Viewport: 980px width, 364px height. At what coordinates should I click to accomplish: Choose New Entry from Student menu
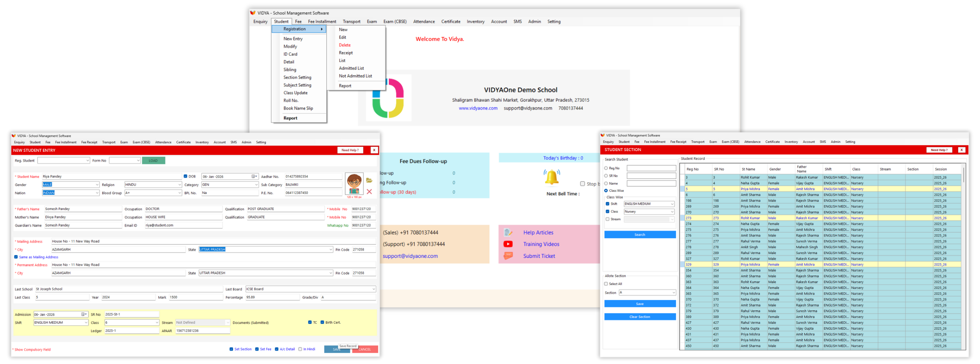pyautogui.click(x=293, y=39)
